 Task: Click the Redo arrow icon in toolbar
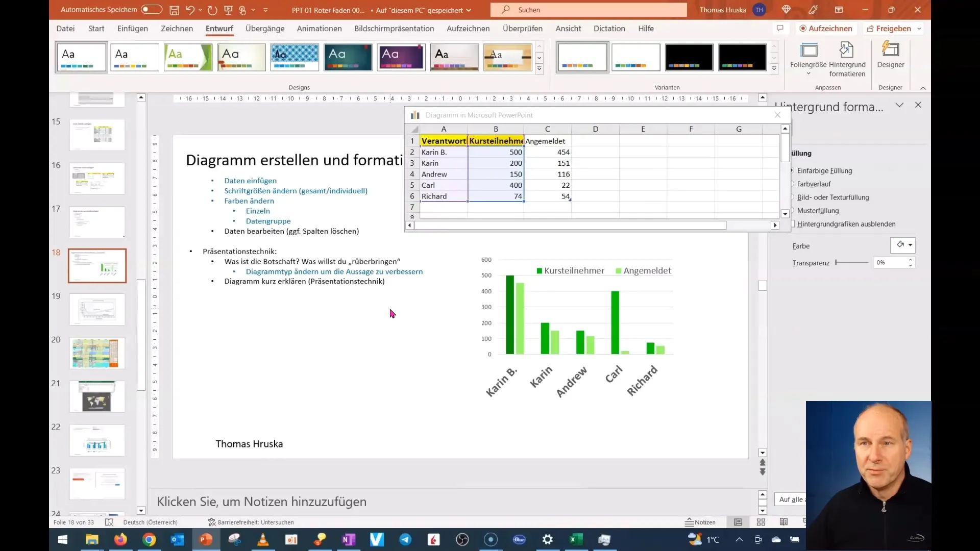pos(212,9)
